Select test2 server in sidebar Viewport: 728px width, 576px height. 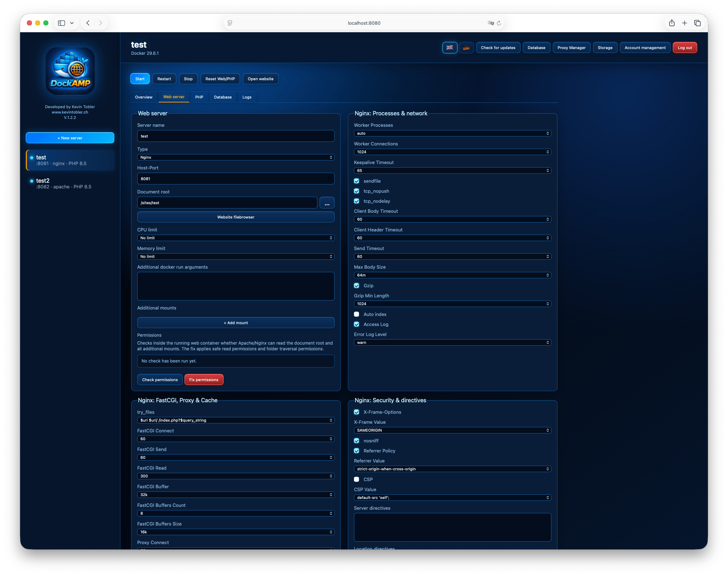click(70, 183)
